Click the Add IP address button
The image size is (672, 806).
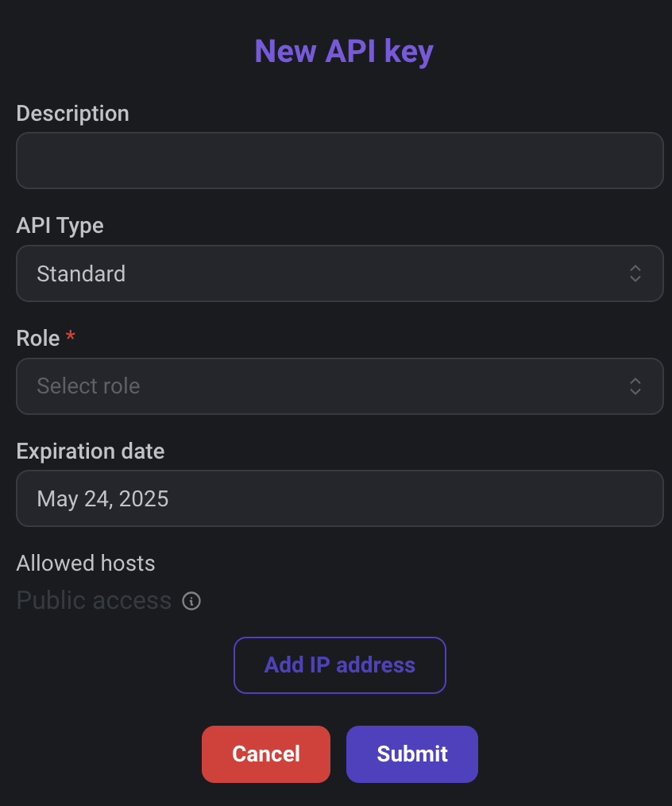[340, 665]
